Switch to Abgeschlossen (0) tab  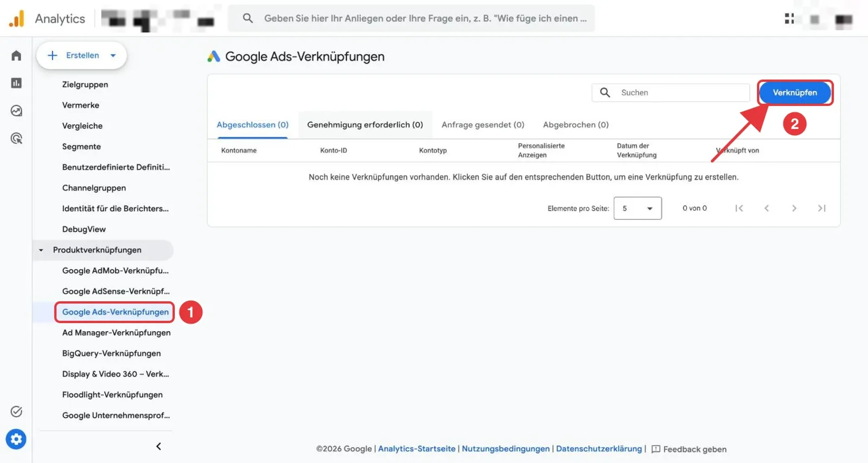(x=253, y=125)
